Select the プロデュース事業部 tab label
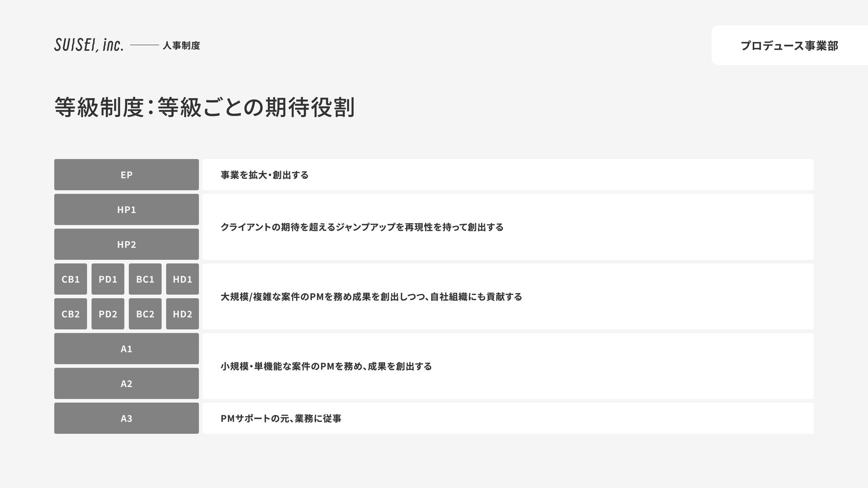868x488 pixels. 789,46
